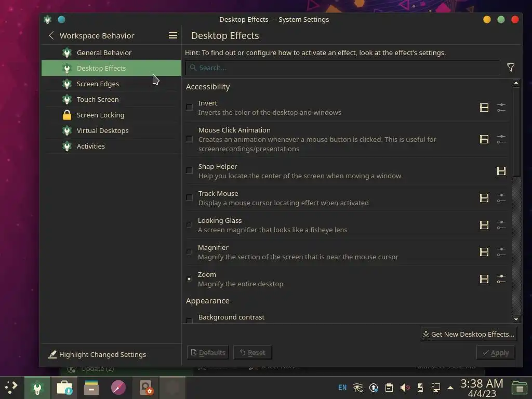The width and height of the screenshot is (532, 399).
Task: Select Desktop Effects in the sidebar
Action: [x=111, y=68]
